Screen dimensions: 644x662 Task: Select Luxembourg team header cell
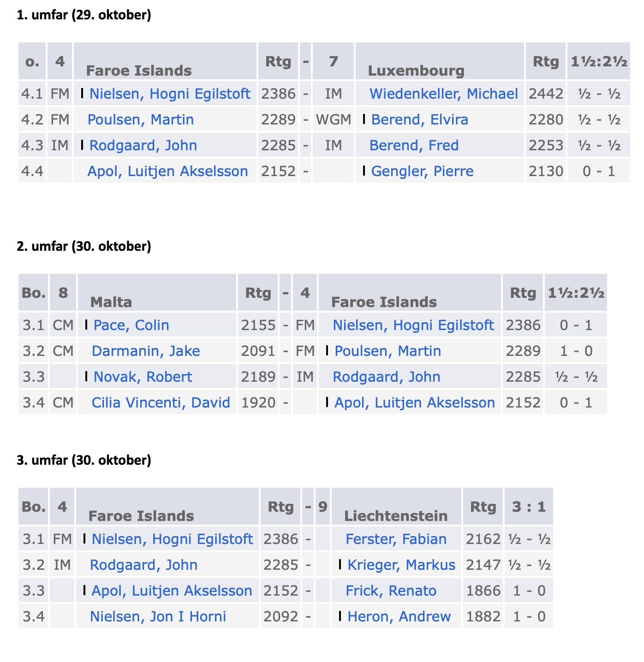click(x=440, y=61)
